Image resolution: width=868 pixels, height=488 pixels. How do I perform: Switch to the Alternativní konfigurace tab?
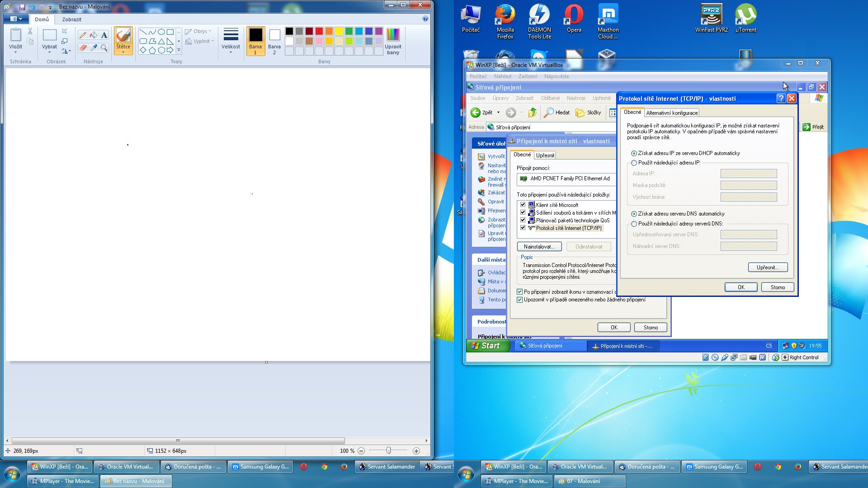[x=672, y=113]
